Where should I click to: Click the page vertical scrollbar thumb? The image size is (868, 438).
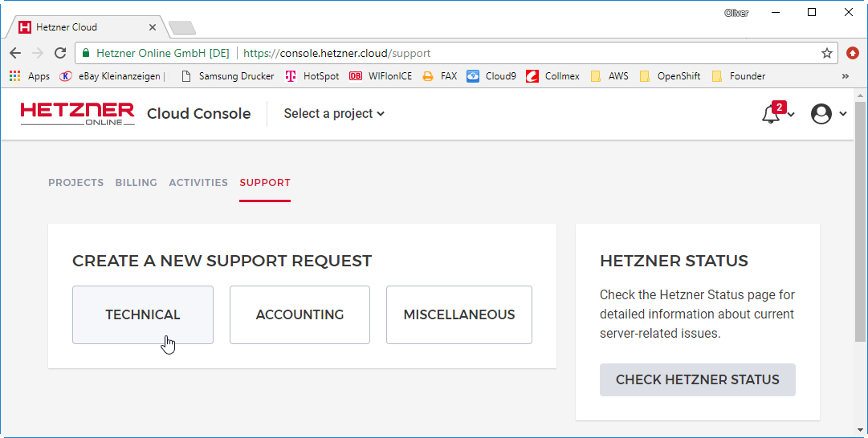point(860,221)
